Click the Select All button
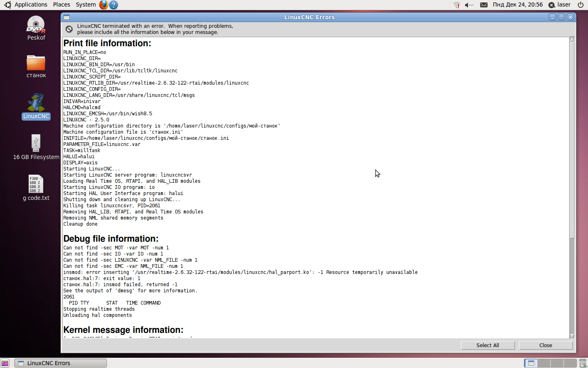 pos(488,346)
